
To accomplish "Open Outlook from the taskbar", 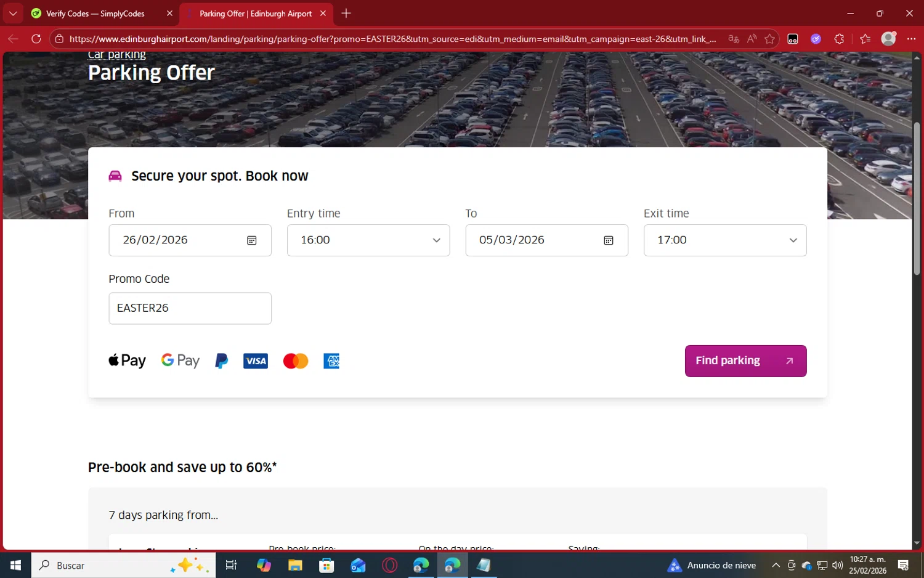I will point(358,565).
